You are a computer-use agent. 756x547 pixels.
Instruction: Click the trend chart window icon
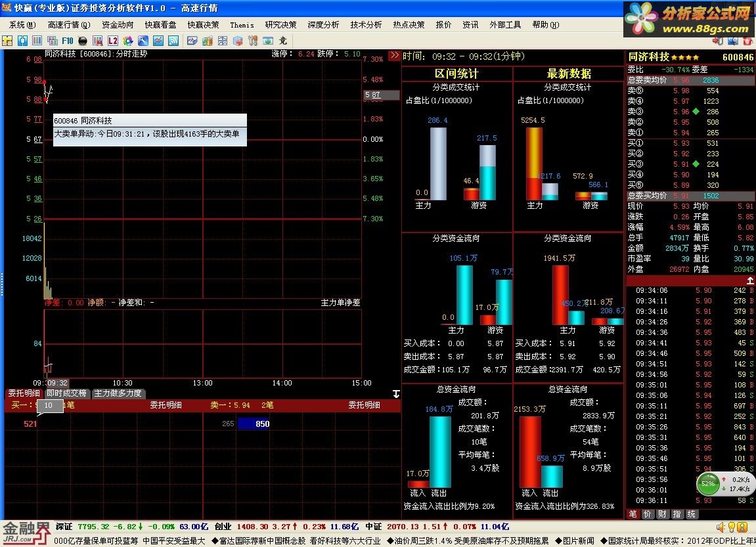point(192,41)
